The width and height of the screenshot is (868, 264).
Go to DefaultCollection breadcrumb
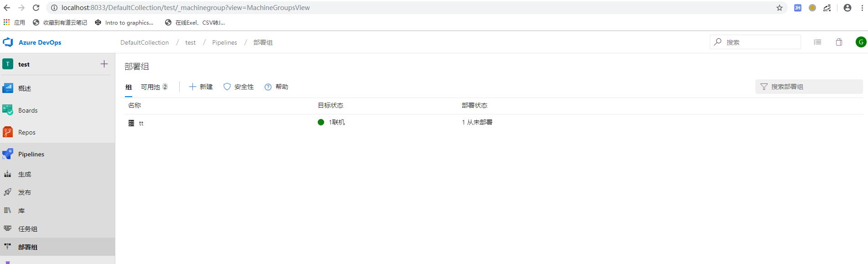(x=145, y=42)
